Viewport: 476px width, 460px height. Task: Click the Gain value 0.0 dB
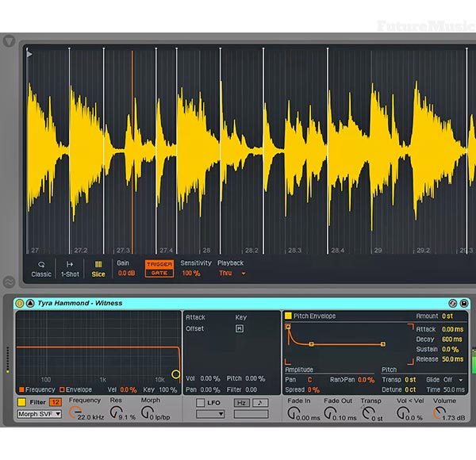(127, 273)
